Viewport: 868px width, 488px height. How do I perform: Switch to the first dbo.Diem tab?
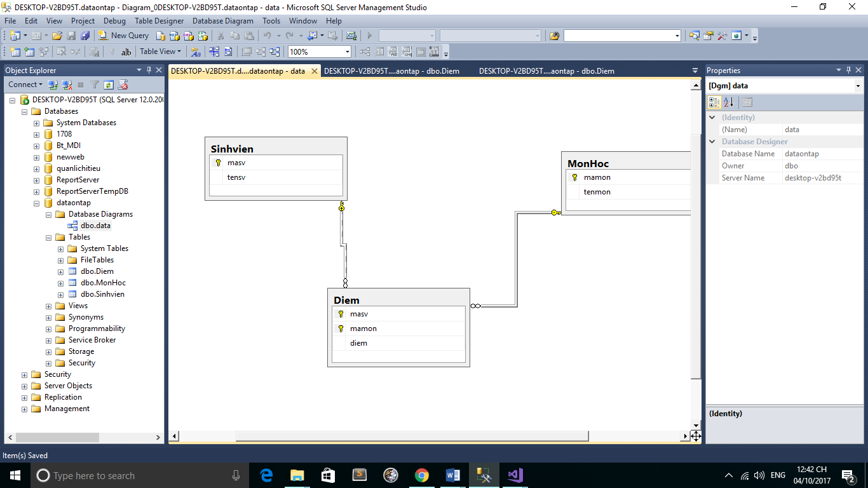click(391, 71)
